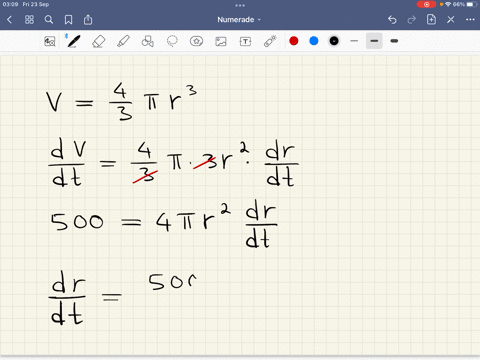The width and height of the screenshot is (480, 360).
Task: Select the Image insert tool
Action: [221, 41]
